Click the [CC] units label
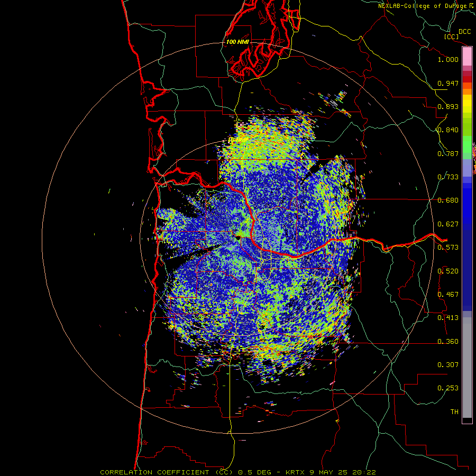476x476 pixels. (451, 36)
